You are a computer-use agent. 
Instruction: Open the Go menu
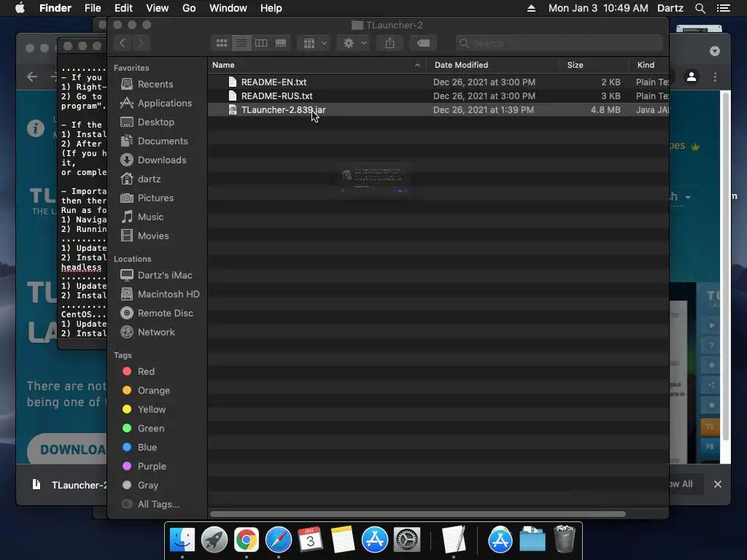point(189,8)
